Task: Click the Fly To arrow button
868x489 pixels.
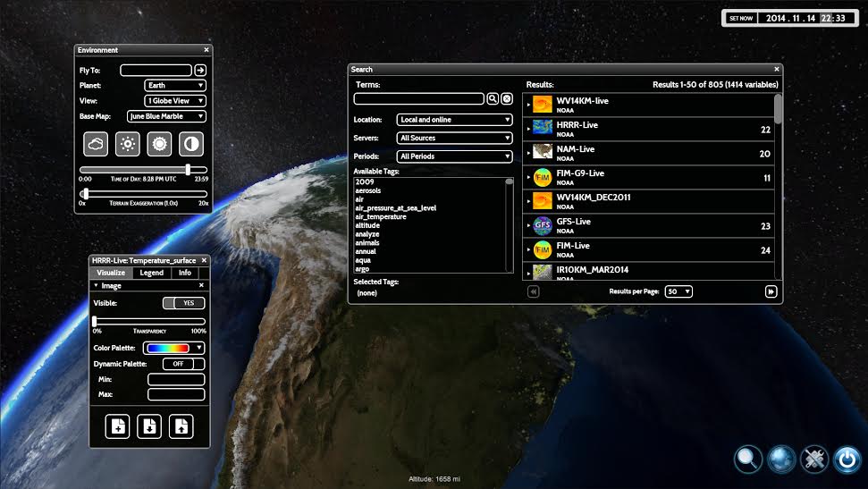Action: click(x=200, y=70)
